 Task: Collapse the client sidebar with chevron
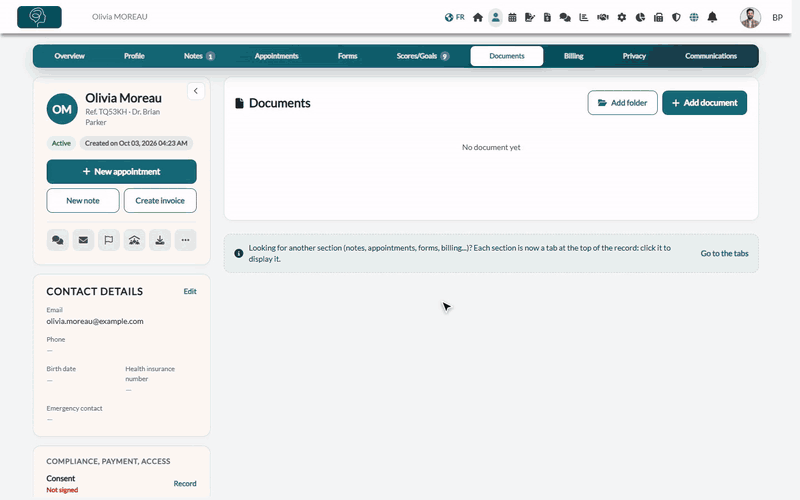point(195,91)
